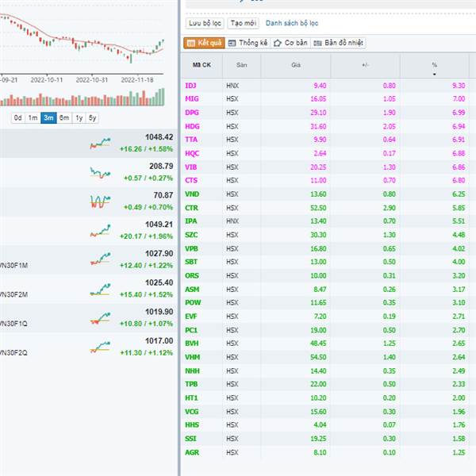This screenshot has height=476, width=476.
Task: Open stock ticker SSI
Action: coord(190,439)
